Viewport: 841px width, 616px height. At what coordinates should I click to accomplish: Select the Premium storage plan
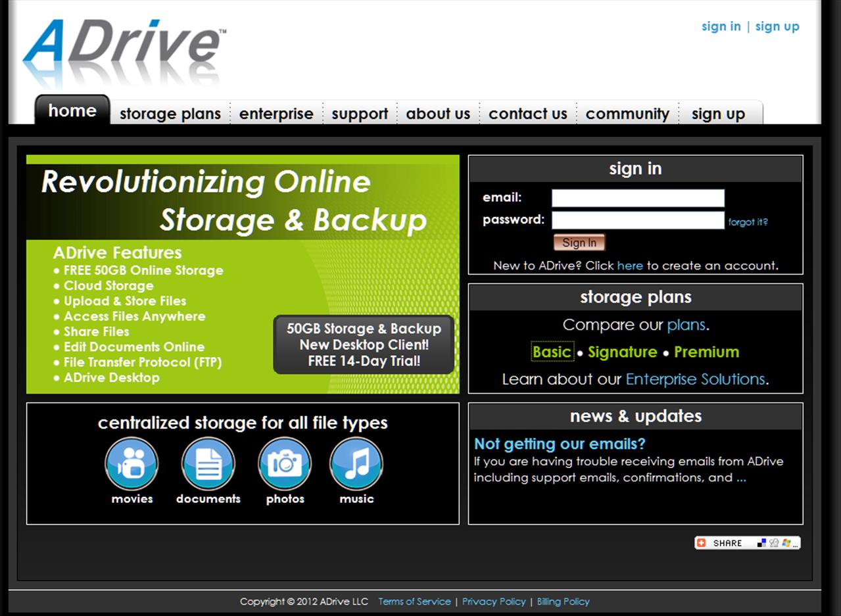point(706,352)
